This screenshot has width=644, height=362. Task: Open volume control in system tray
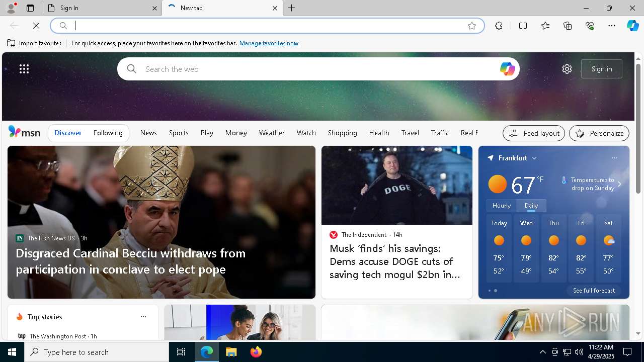tap(579, 352)
